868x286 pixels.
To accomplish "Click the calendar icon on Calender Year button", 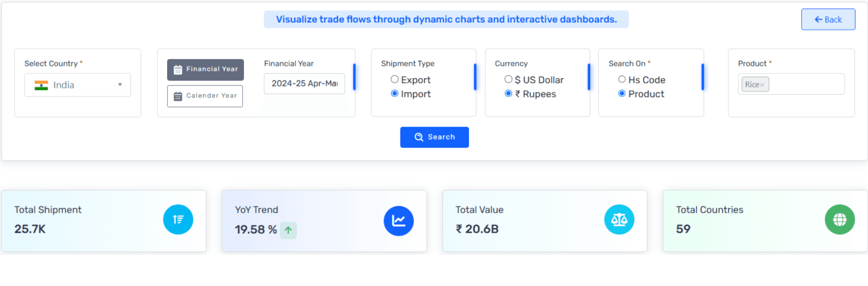I will click(x=177, y=96).
